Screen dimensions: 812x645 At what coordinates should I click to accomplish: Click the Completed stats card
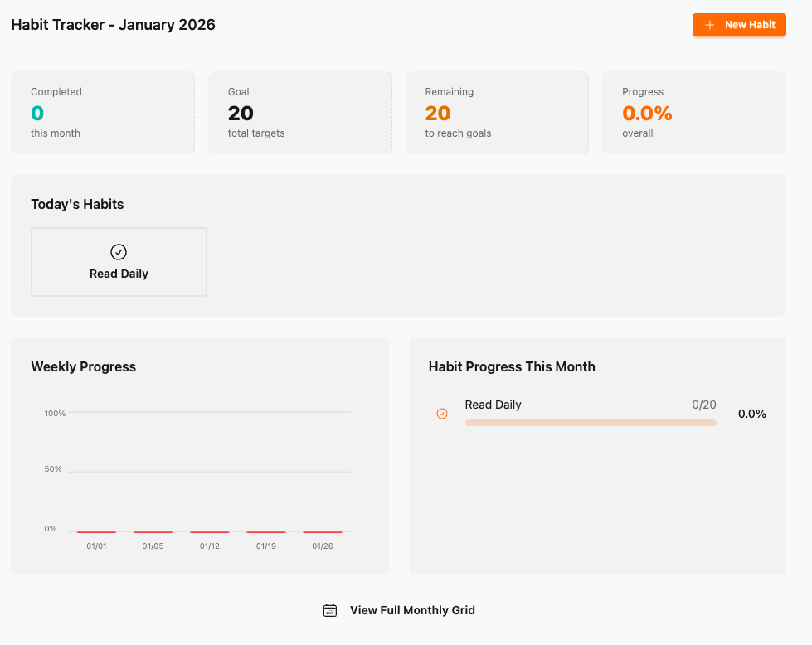pyautogui.click(x=102, y=112)
